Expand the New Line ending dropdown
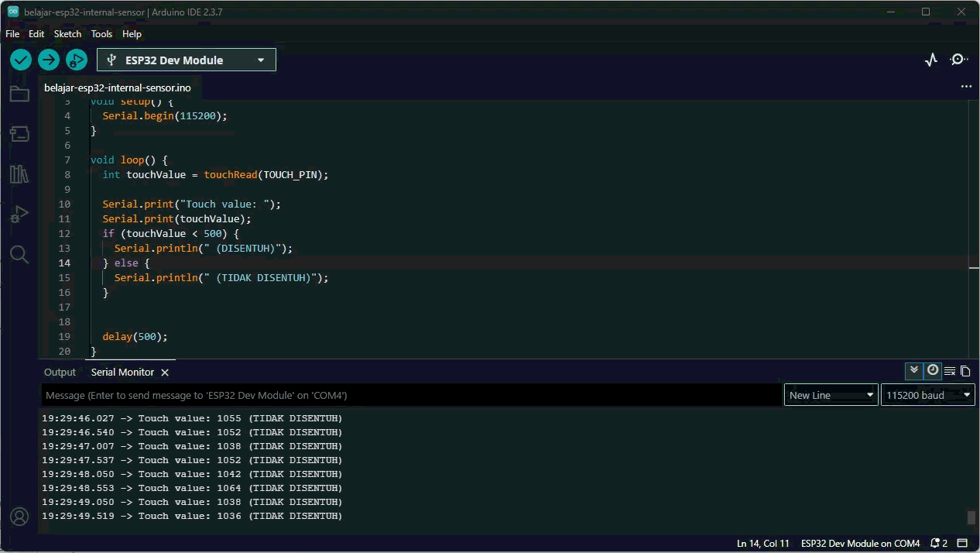Image resolution: width=980 pixels, height=553 pixels. pos(831,395)
